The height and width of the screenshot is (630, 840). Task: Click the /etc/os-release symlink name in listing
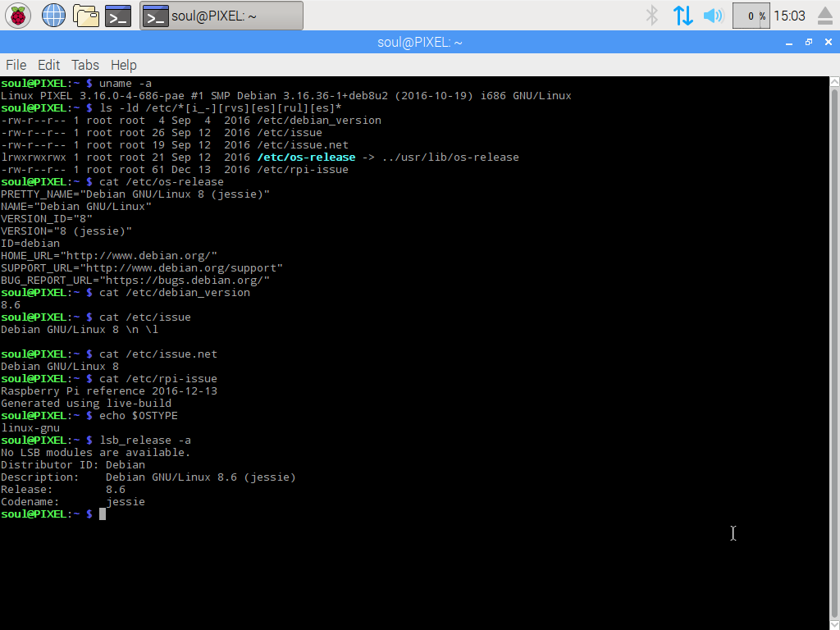[x=307, y=157]
